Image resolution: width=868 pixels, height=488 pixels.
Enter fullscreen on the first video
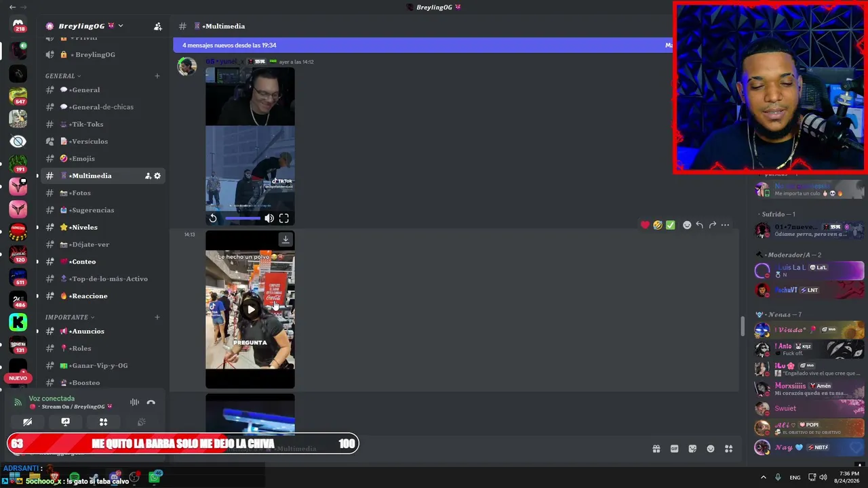click(x=284, y=218)
